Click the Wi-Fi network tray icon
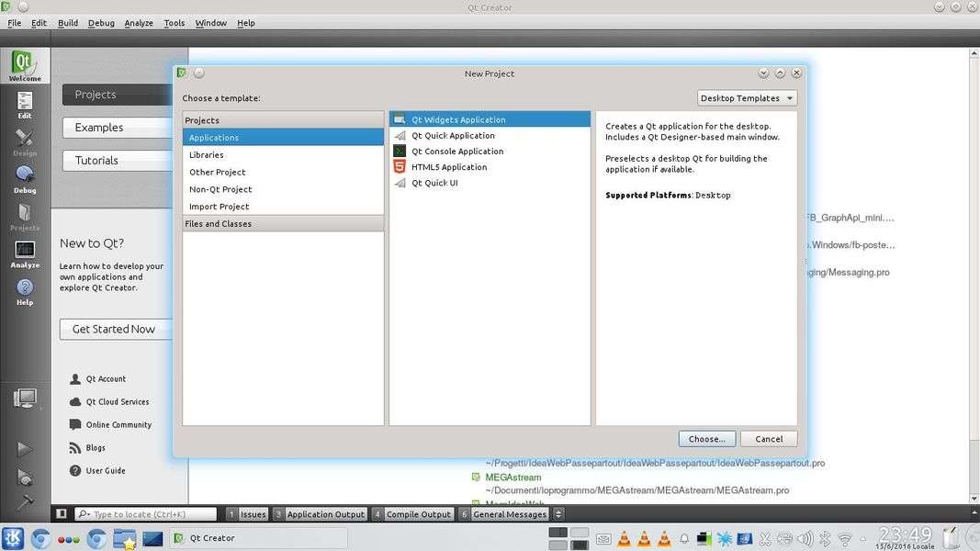The image size is (980, 551). (x=845, y=538)
